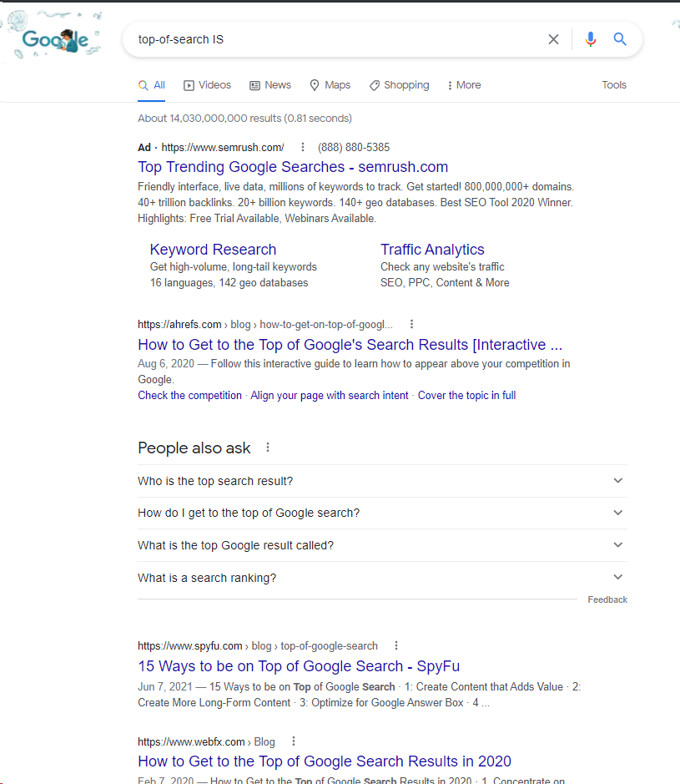The height and width of the screenshot is (784, 680).
Task: Click inside the search input field
Action: click(x=335, y=39)
